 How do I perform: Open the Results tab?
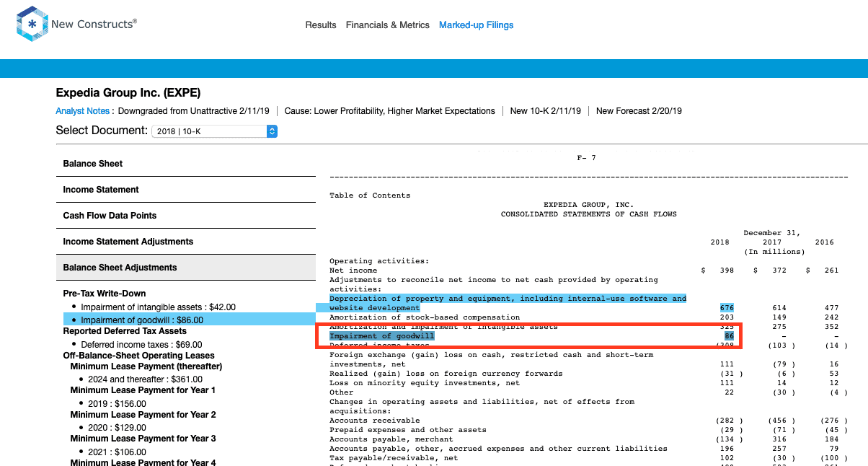(321, 25)
